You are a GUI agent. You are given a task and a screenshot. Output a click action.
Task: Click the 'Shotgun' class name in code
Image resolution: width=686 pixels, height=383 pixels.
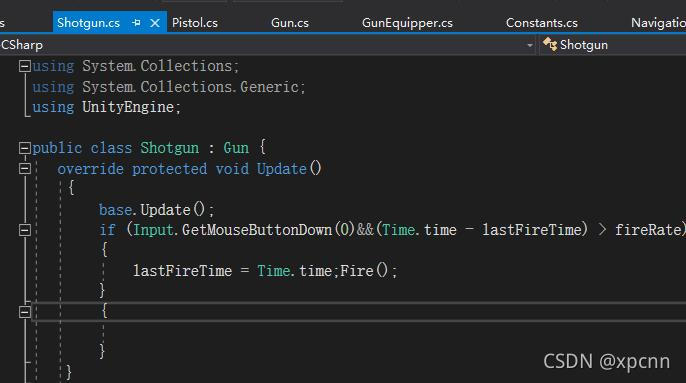pos(169,148)
